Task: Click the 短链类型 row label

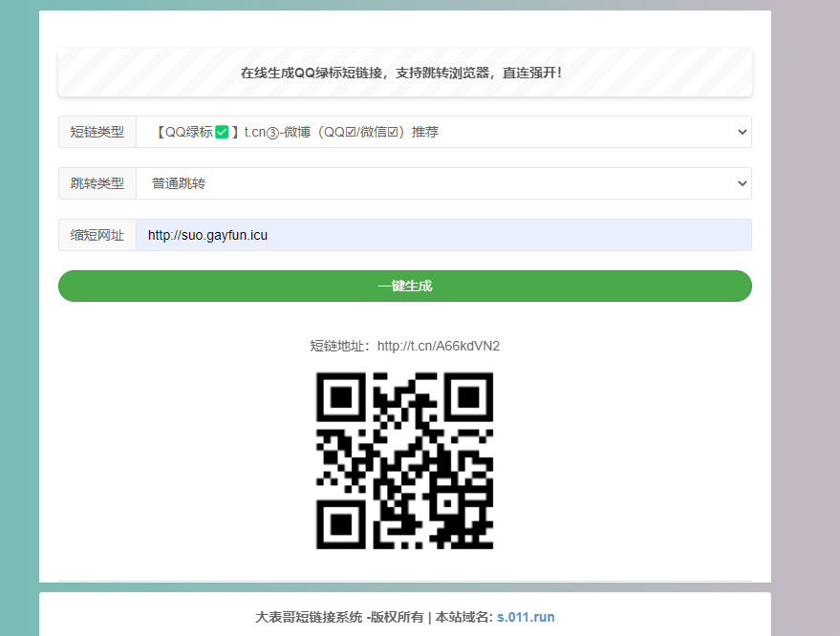Action: point(96,132)
